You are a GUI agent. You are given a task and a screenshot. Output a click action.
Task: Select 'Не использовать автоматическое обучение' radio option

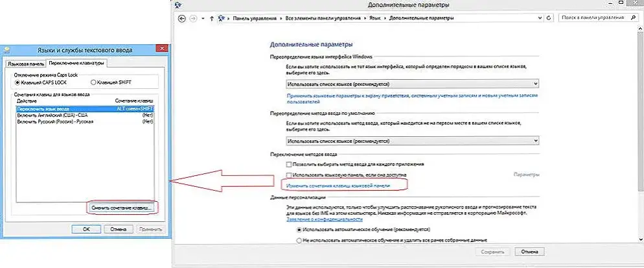[x=299, y=240]
